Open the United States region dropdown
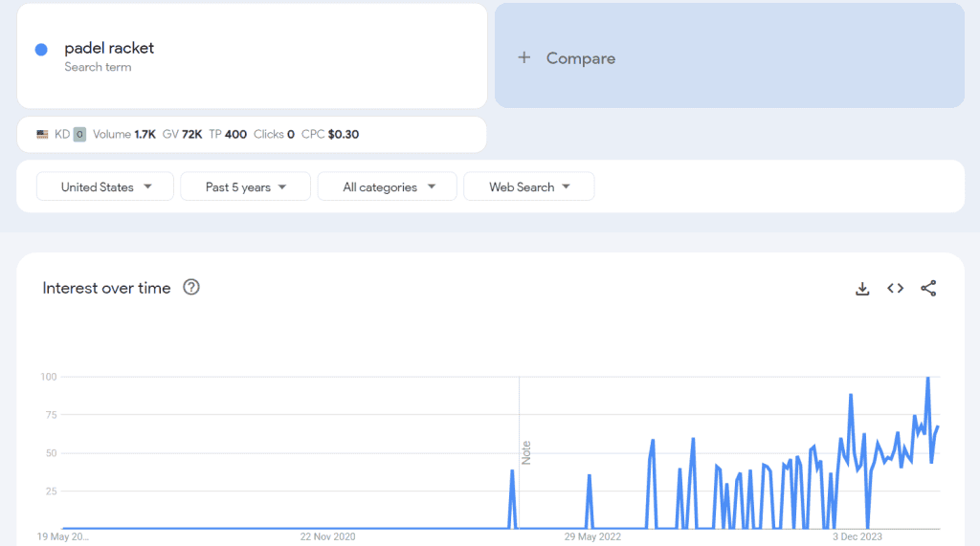The height and width of the screenshot is (546, 980). [x=105, y=186]
